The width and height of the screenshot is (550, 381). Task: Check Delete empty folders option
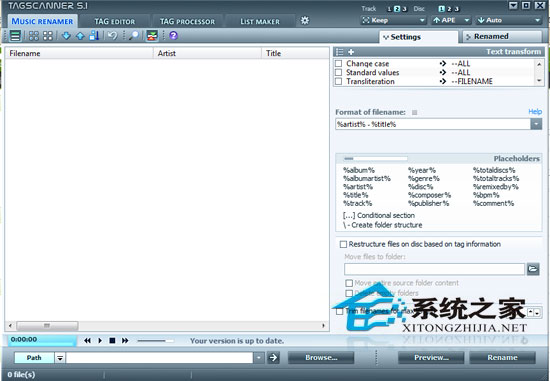[349, 293]
